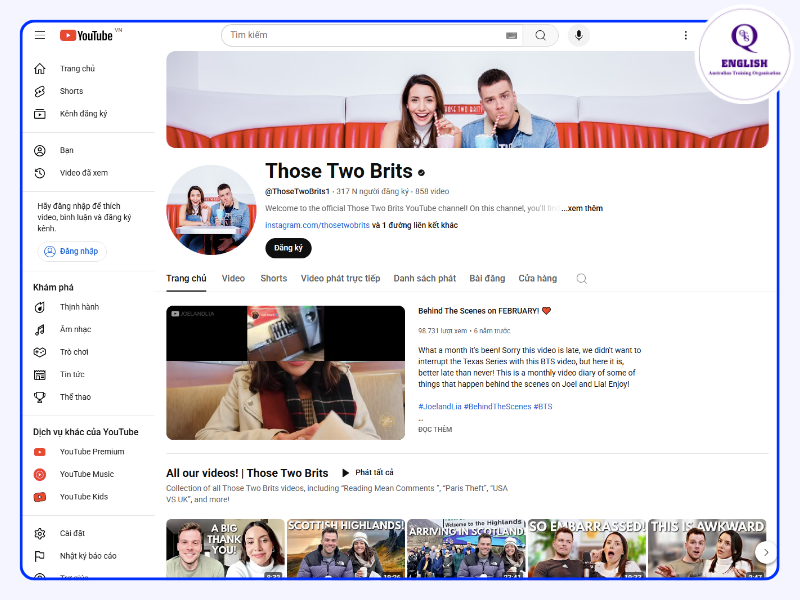This screenshot has width=800, height=600.
Task: Open the Video phát trực tiếp tab
Action: click(340, 279)
